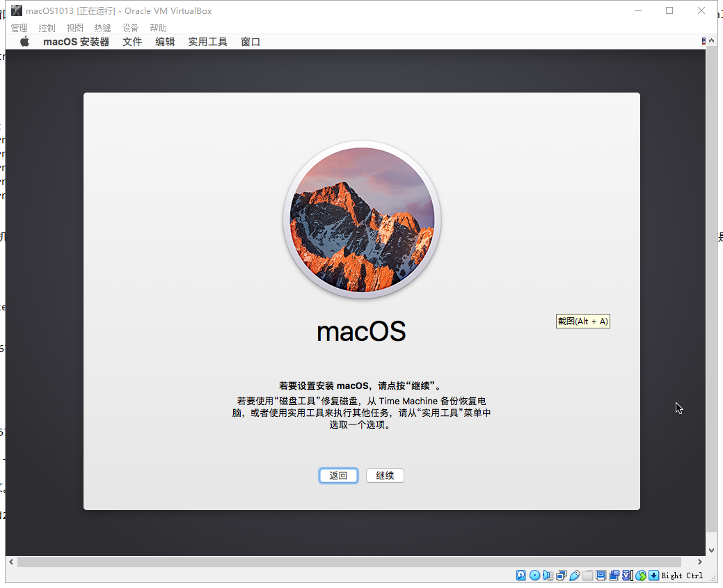Viewport: 723px width, 588px height.
Task: Open VirtualBox 控制 menu
Action: tap(47, 28)
